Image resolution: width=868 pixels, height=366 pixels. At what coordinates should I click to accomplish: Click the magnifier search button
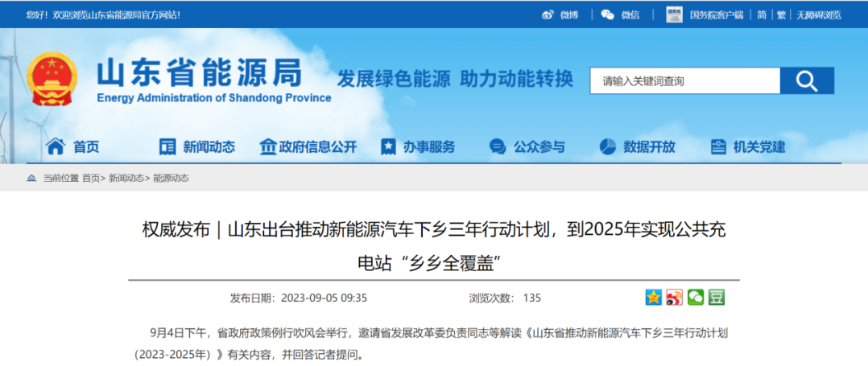click(807, 80)
